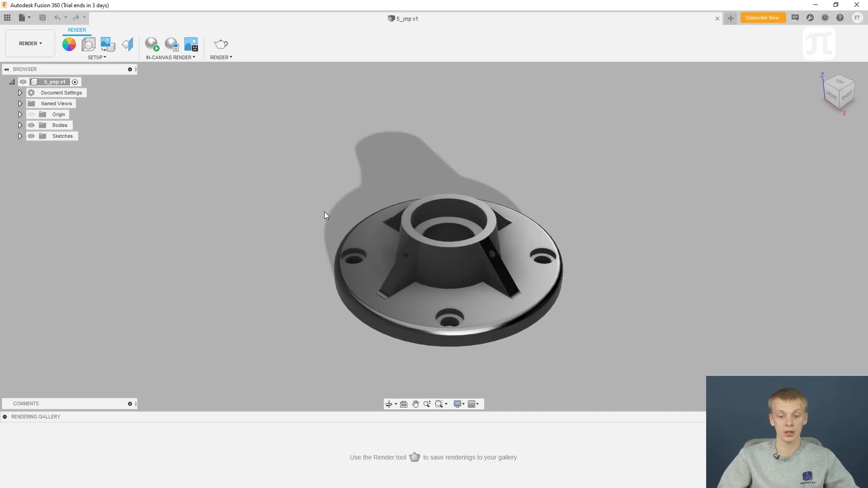Select the Named Views tree item
The image size is (868, 488).
(57, 103)
